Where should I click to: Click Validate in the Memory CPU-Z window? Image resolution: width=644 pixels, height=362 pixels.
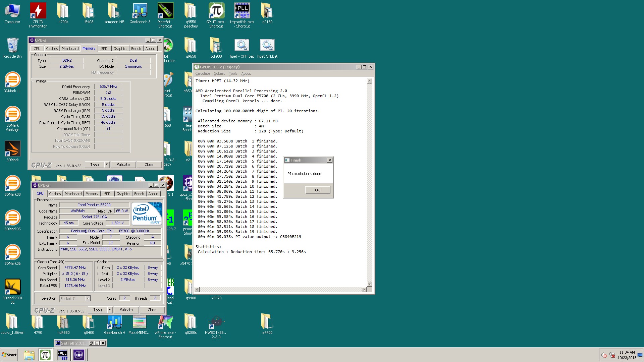[123, 165]
